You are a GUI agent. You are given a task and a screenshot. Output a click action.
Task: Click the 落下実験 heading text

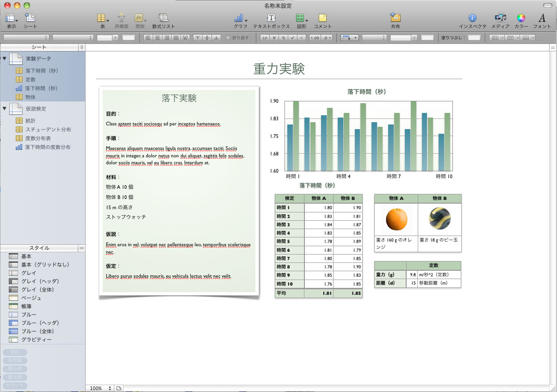179,98
